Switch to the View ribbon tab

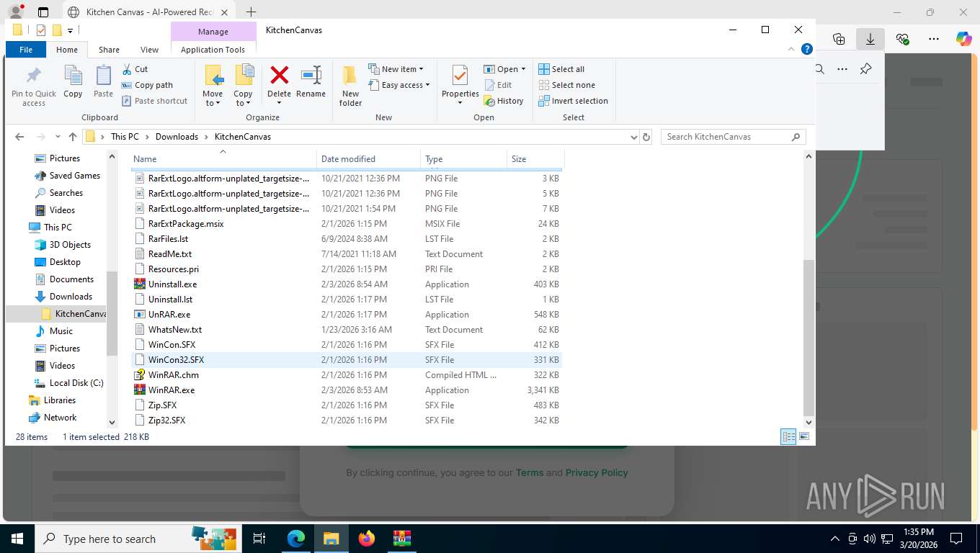[149, 50]
